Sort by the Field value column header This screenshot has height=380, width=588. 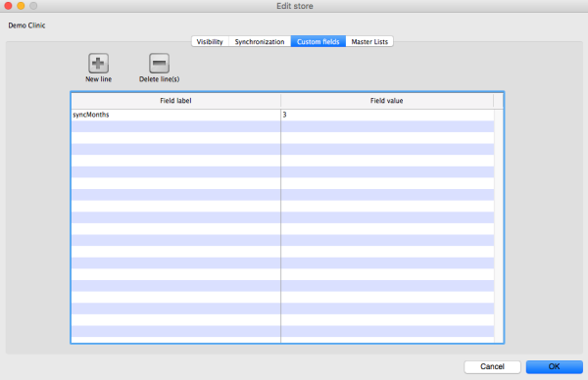[x=387, y=101]
